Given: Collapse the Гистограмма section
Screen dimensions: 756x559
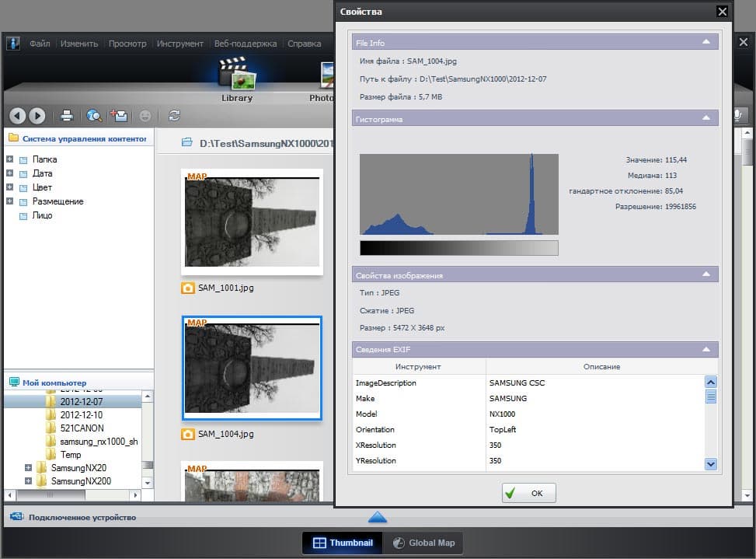Looking at the screenshot, I should (705, 118).
